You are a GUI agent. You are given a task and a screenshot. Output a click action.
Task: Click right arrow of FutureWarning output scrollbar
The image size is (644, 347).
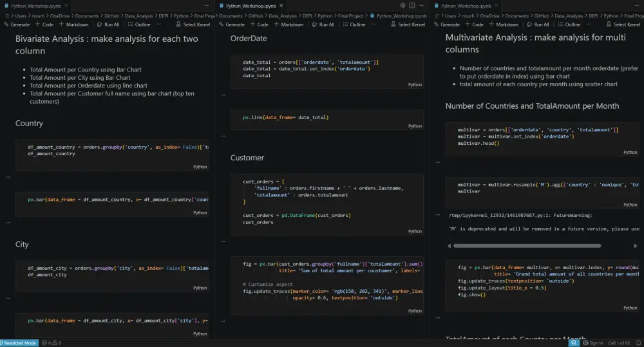tap(636, 245)
